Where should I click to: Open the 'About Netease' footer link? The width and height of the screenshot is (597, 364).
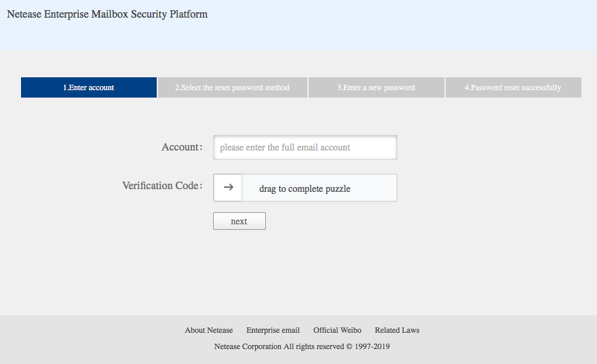pyautogui.click(x=208, y=330)
